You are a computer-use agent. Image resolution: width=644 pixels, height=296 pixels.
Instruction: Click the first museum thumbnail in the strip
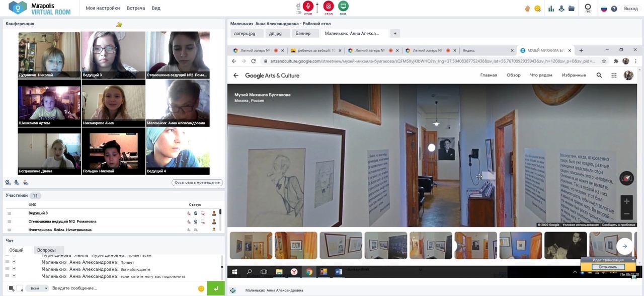(x=251, y=245)
